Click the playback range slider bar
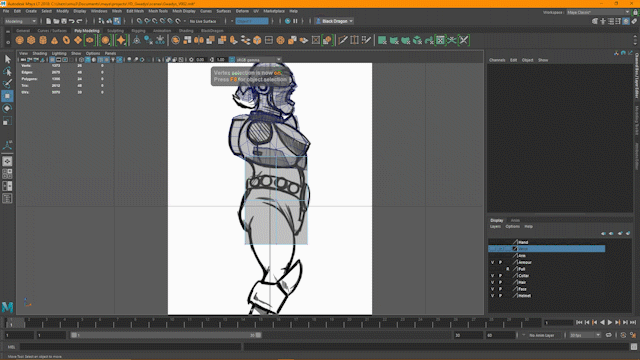Viewport: 640px width, 360px height. coord(166,335)
